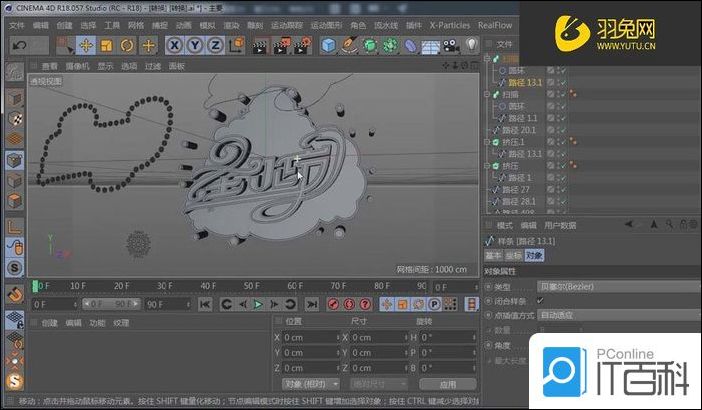Toggle the X axis lock button
This screenshot has width=702, height=410.
coord(174,45)
